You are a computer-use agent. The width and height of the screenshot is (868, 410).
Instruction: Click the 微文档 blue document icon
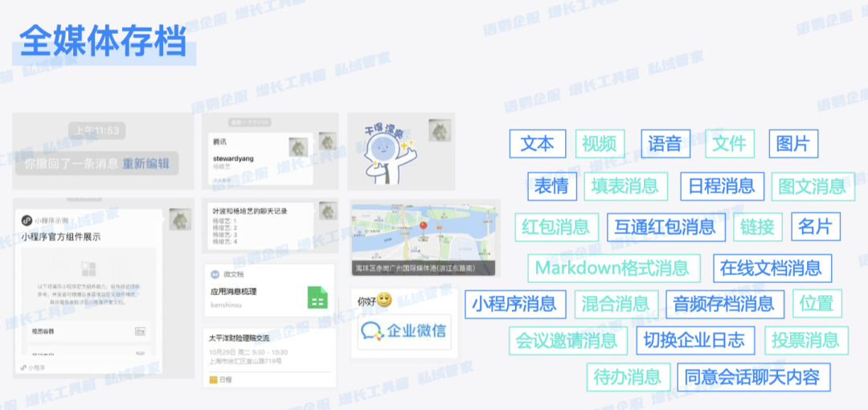[x=215, y=274]
